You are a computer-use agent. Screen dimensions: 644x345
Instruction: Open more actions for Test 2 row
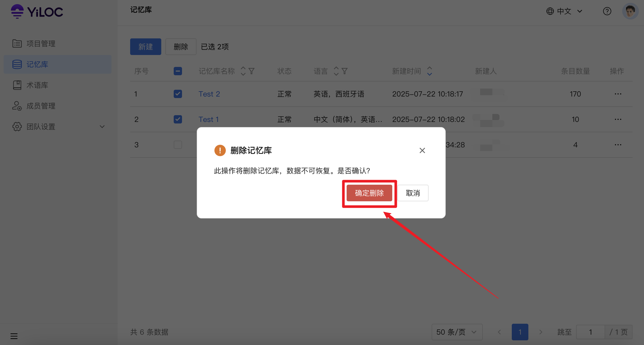(618, 94)
